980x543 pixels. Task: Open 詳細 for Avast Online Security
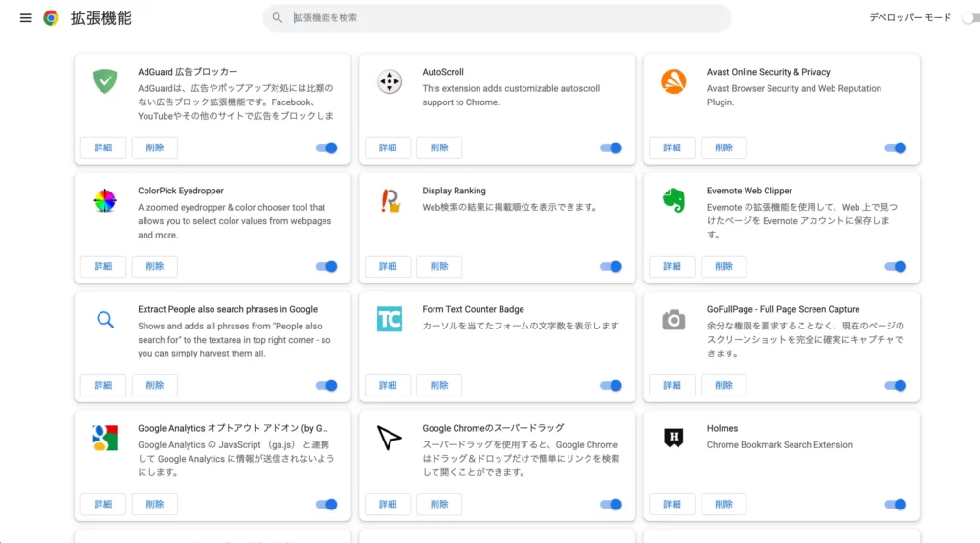coord(672,147)
